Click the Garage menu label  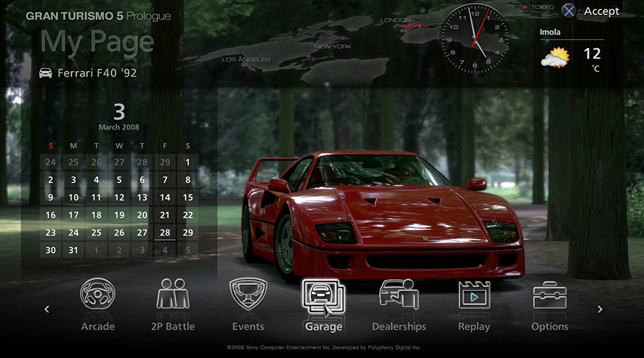323,327
